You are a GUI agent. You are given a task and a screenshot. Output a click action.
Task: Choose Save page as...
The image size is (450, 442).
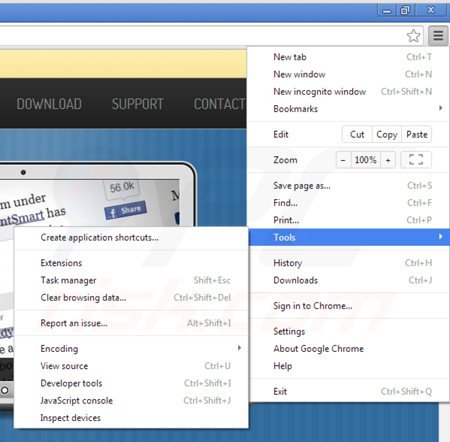point(349,186)
